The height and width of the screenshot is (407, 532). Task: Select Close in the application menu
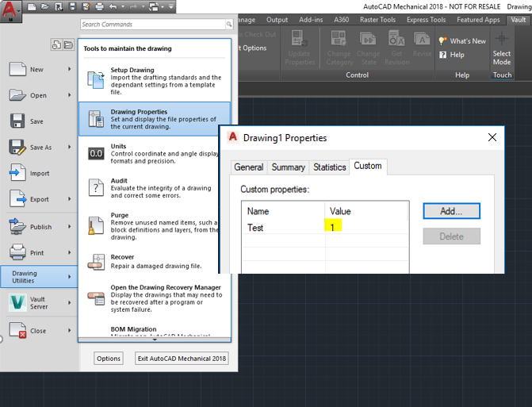37,330
